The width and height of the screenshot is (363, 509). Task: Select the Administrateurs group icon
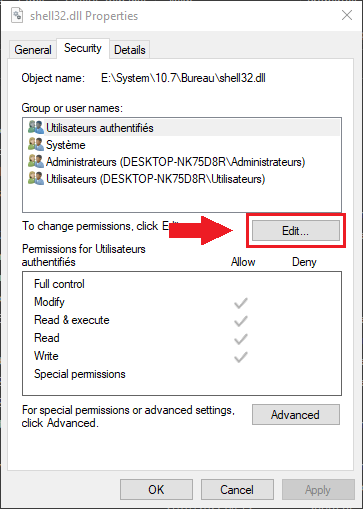pyautogui.click(x=36, y=161)
